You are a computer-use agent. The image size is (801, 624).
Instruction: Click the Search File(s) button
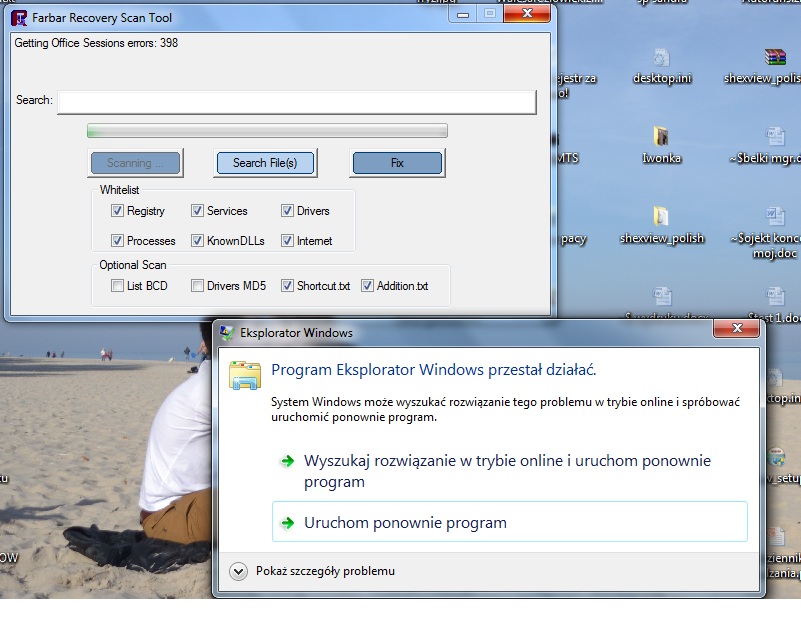pyautogui.click(x=265, y=163)
